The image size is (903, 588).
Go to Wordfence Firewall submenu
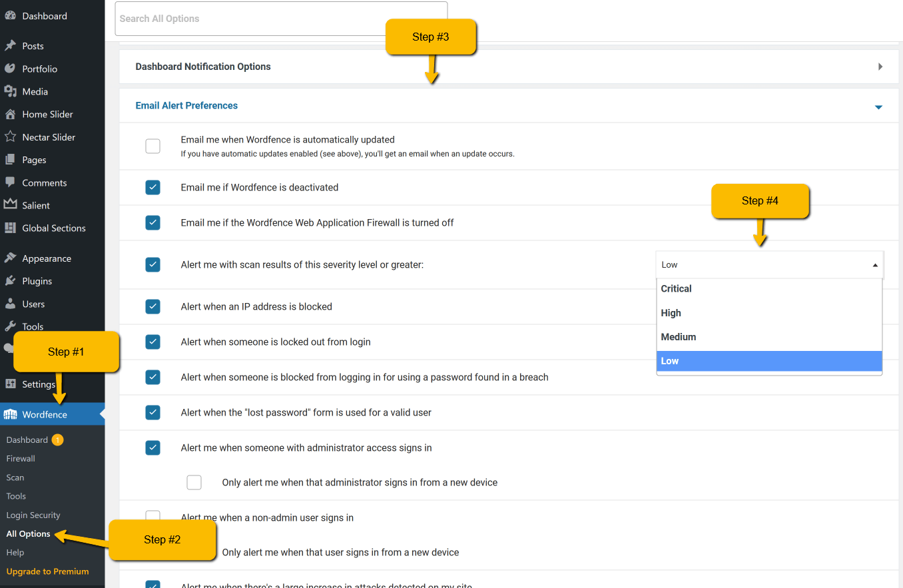point(21,458)
